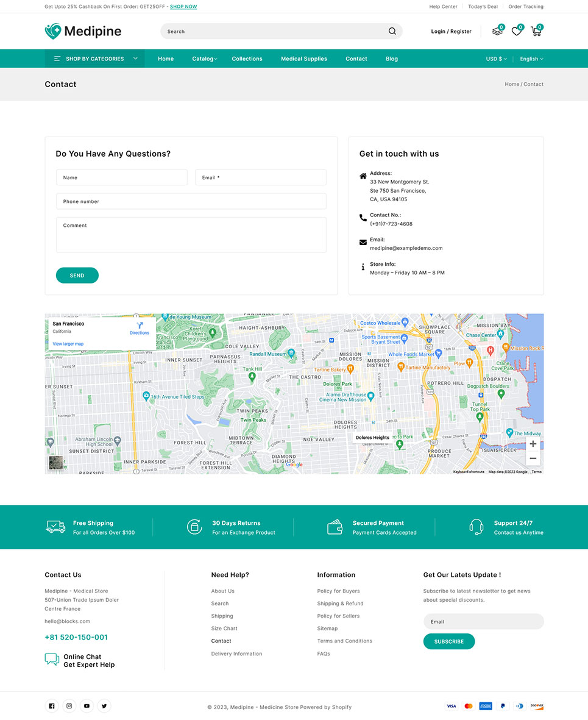
Task: Toggle satellite view thumbnail on map
Action: click(56, 463)
